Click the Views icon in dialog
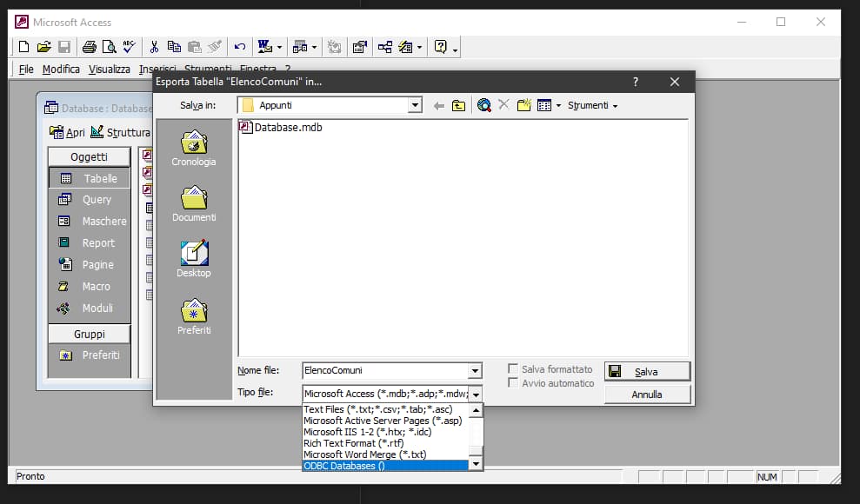The height and width of the screenshot is (504, 860). [544, 105]
